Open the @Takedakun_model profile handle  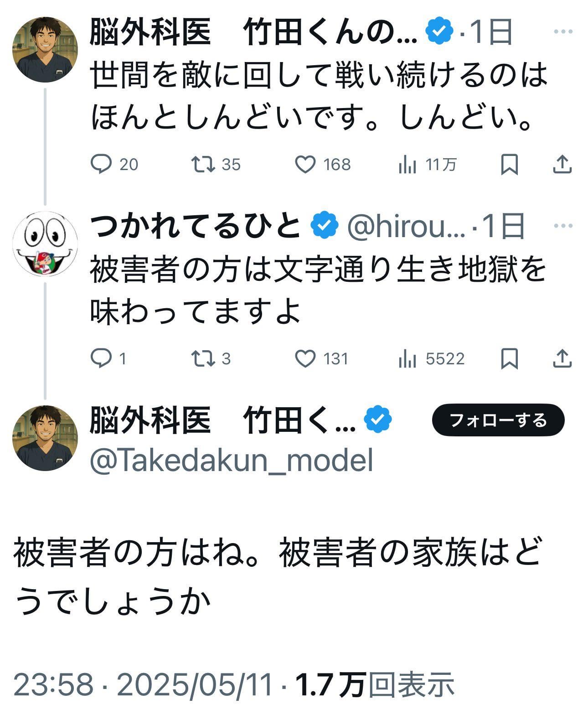click(232, 460)
